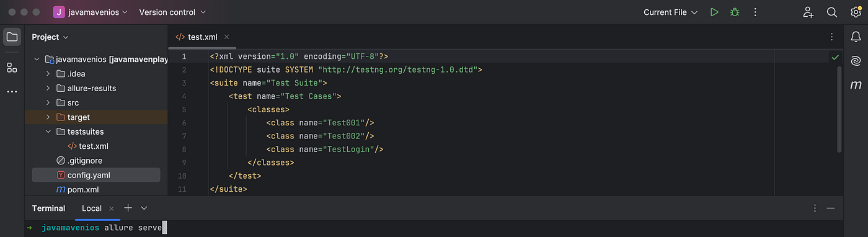The height and width of the screenshot is (237, 868).
Task: Open the Code With Me add-user icon
Action: tap(808, 12)
